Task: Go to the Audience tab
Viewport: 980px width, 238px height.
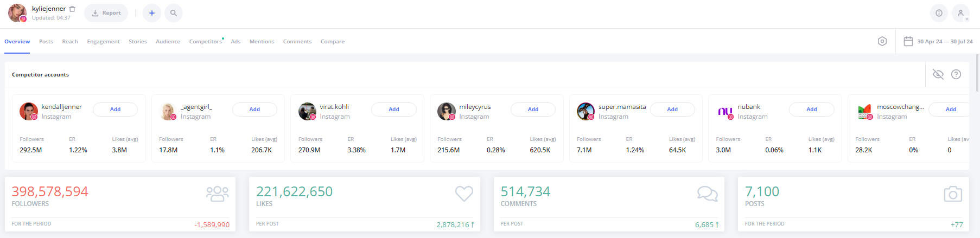Action: [x=168, y=42]
